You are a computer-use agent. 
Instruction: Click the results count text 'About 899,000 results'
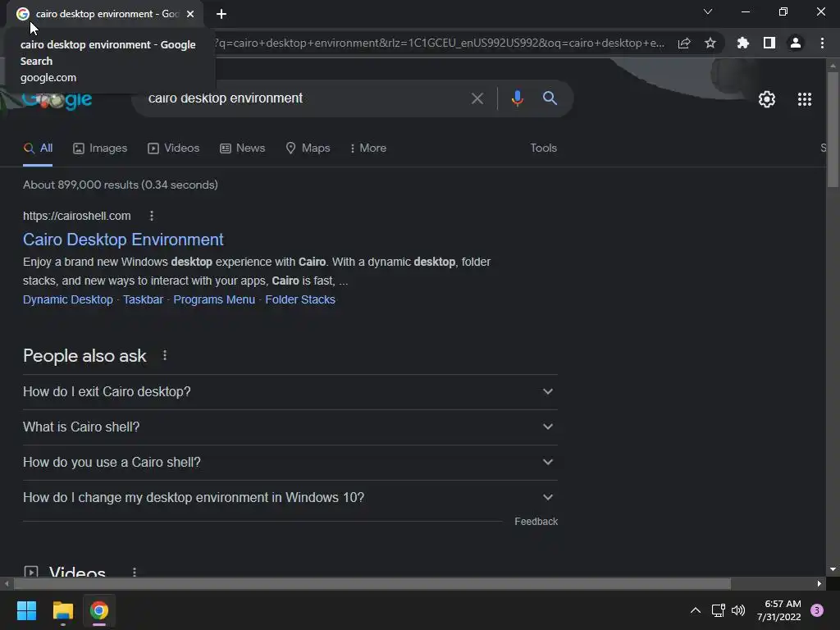point(121,185)
